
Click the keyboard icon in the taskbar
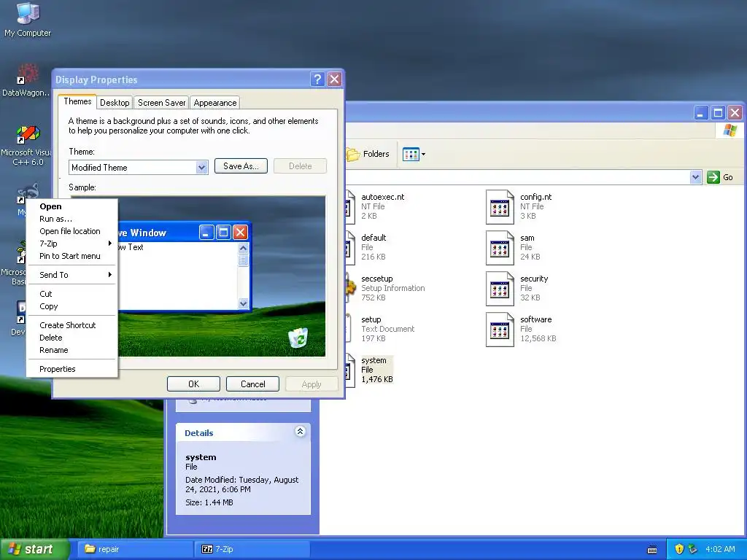pyautogui.click(x=652, y=550)
